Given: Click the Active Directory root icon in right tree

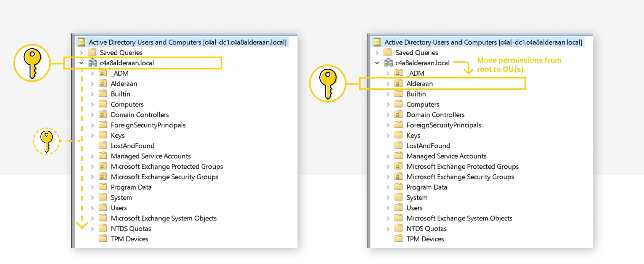Looking at the screenshot, I should (x=377, y=42).
